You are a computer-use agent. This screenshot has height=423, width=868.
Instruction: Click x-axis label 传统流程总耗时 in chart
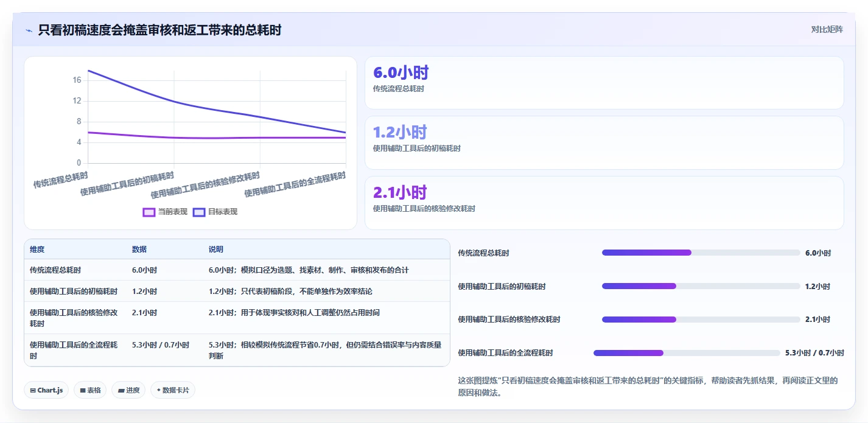pyautogui.click(x=61, y=180)
